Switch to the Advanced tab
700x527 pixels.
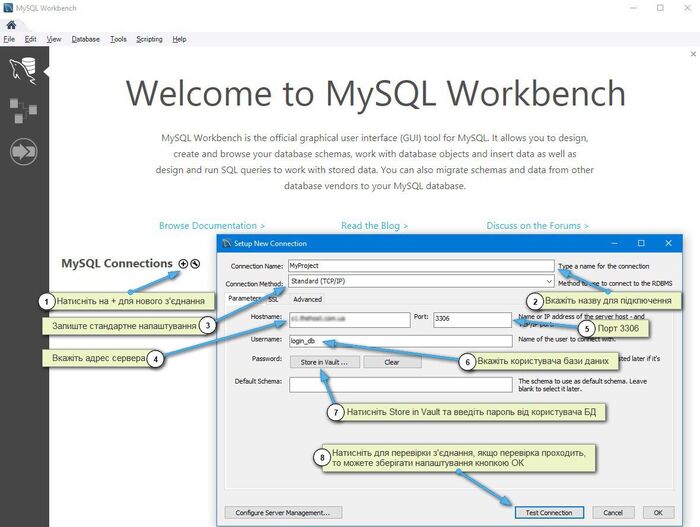coord(308,299)
